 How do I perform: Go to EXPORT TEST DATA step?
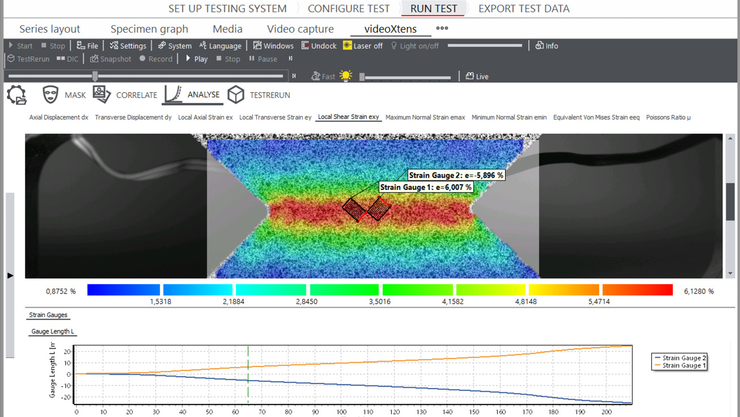click(523, 8)
